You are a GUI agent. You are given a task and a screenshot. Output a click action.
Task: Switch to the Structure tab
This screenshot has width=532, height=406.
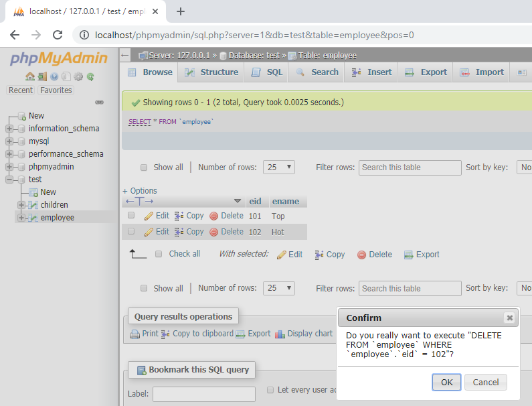tap(212, 72)
